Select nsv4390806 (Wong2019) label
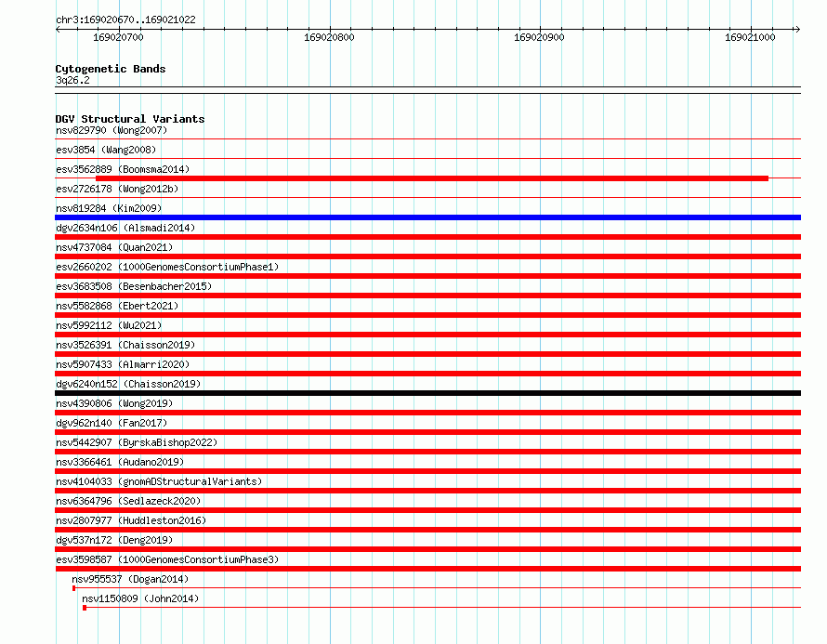Screen dimensions: 827x644 pyautogui.click(x=114, y=403)
